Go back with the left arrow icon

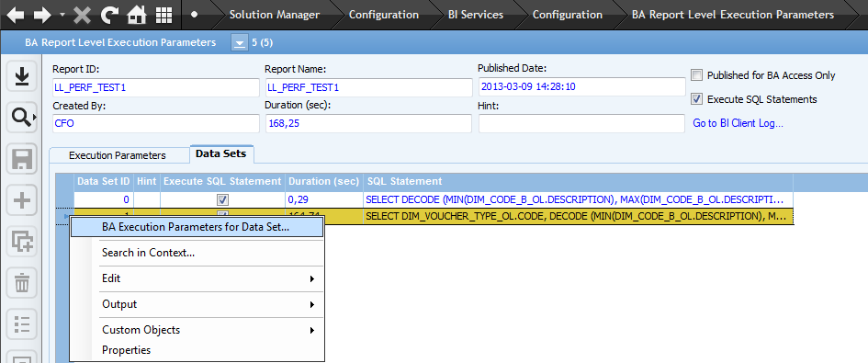click(x=16, y=15)
